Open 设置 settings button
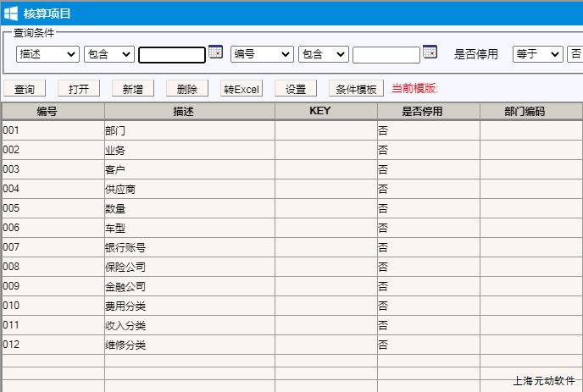 (x=295, y=89)
